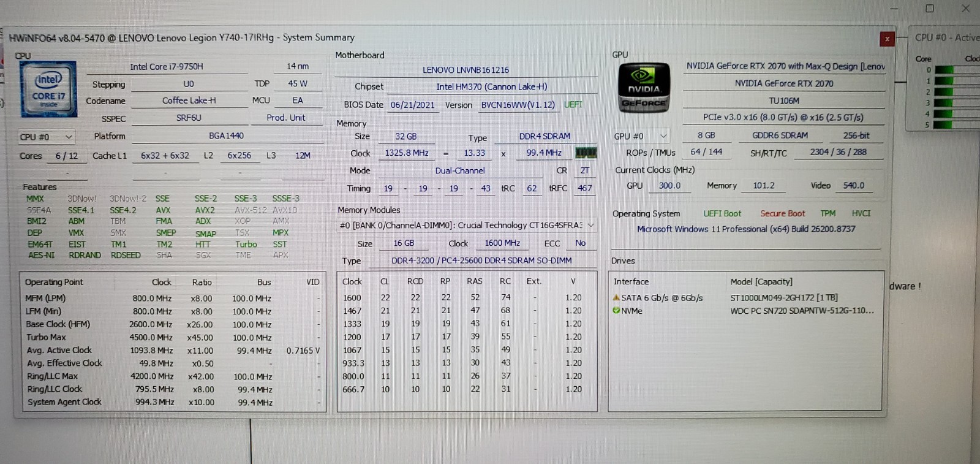The height and width of the screenshot is (464, 980).
Task: Click the 8 GB video memory value
Action: pyautogui.click(x=706, y=135)
